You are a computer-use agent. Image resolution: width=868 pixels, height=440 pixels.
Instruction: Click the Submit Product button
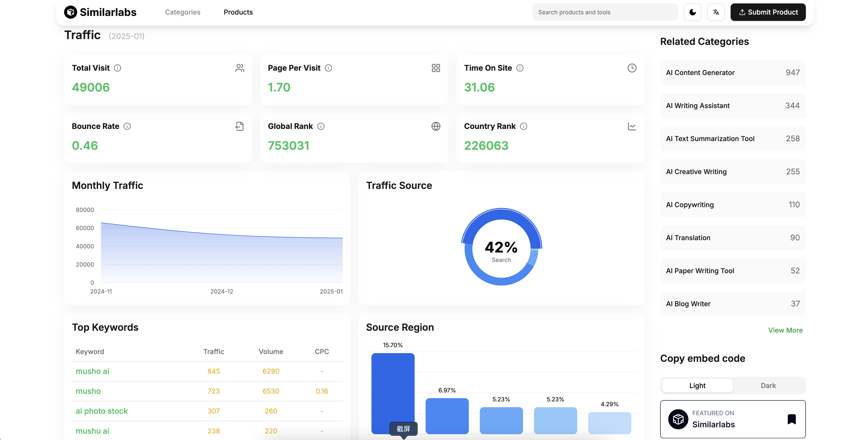coord(768,12)
